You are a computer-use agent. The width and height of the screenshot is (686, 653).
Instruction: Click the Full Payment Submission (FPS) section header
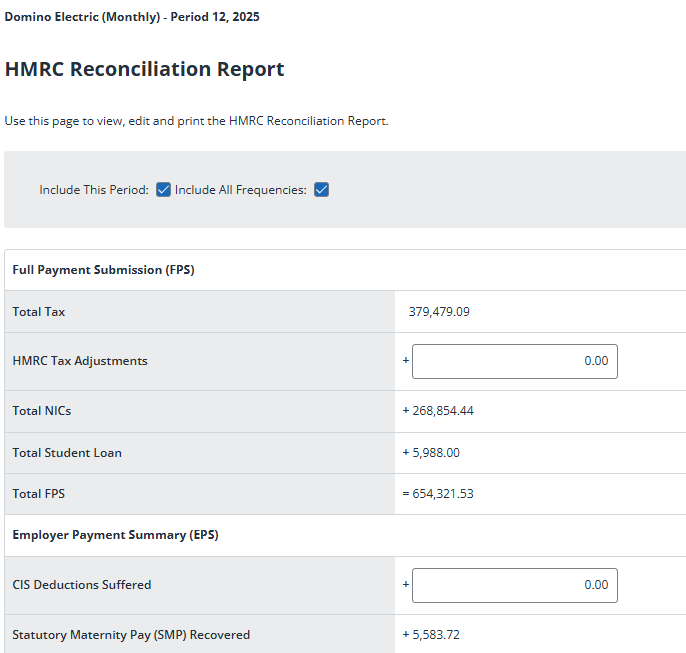103,270
